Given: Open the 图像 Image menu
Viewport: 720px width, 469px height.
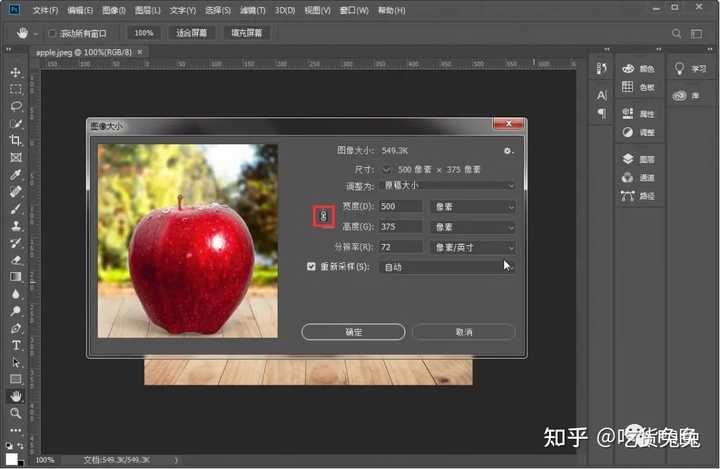Looking at the screenshot, I should (113, 10).
